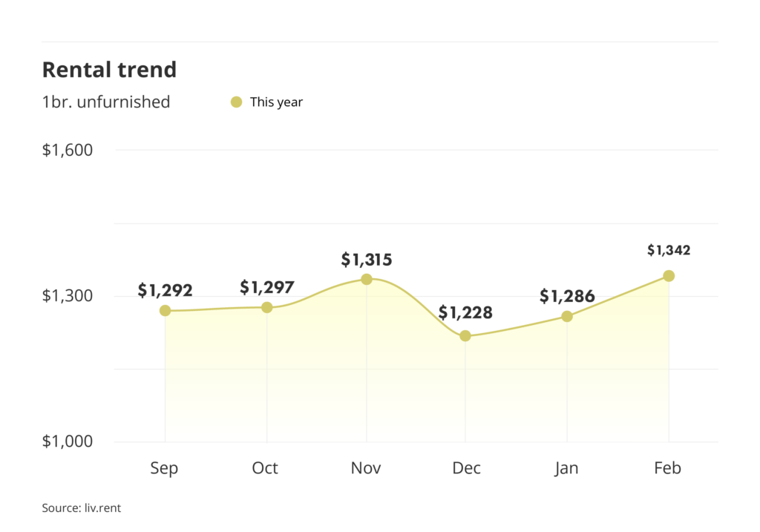Image resolution: width=760 pixels, height=532 pixels.
Task: Select the $1,342 value label
Action: (x=669, y=251)
